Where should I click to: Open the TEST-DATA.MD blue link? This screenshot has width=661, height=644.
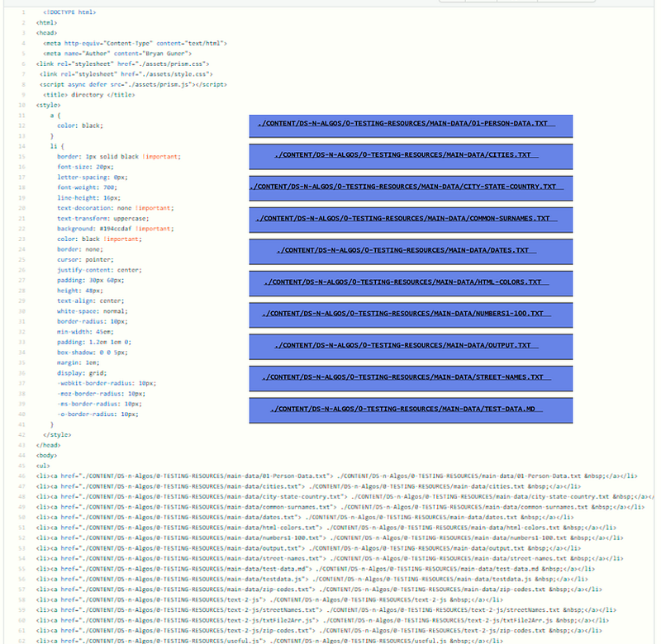(407, 409)
